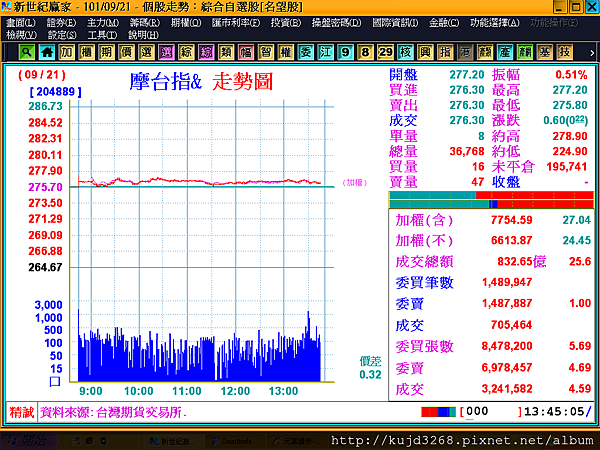Expand toolbar overflow arrow at right
This screenshot has width=600, height=450.
coord(592,53)
